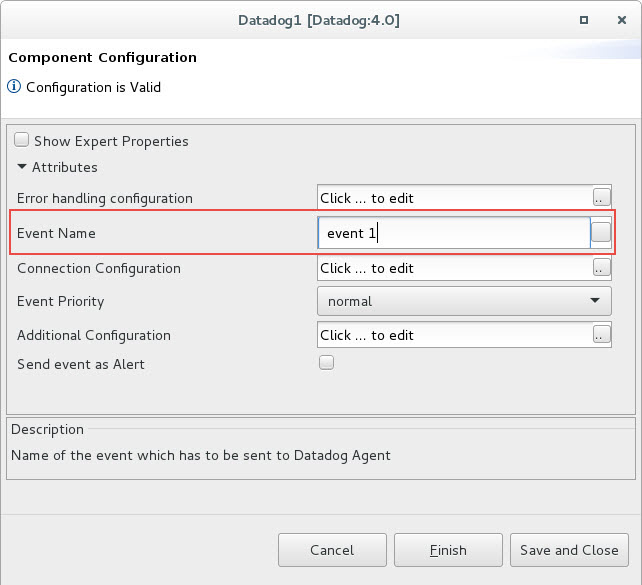Click the description text about Datadog Agent

[201, 455]
